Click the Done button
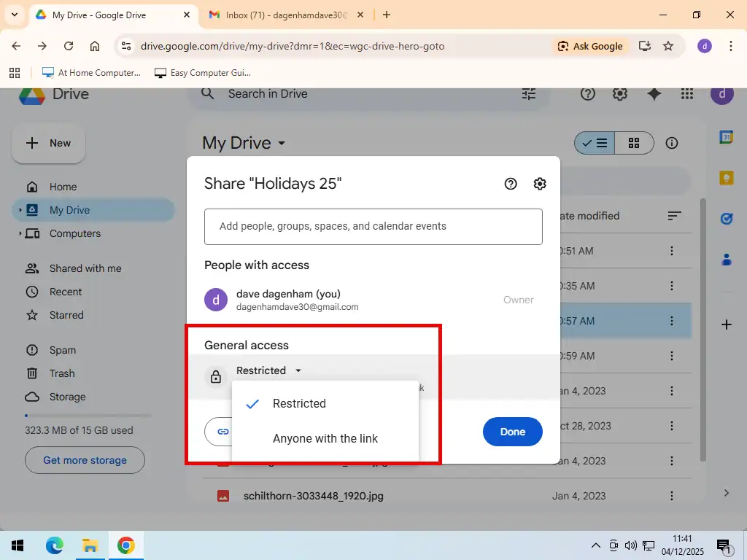 pyautogui.click(x=512, y=432)
